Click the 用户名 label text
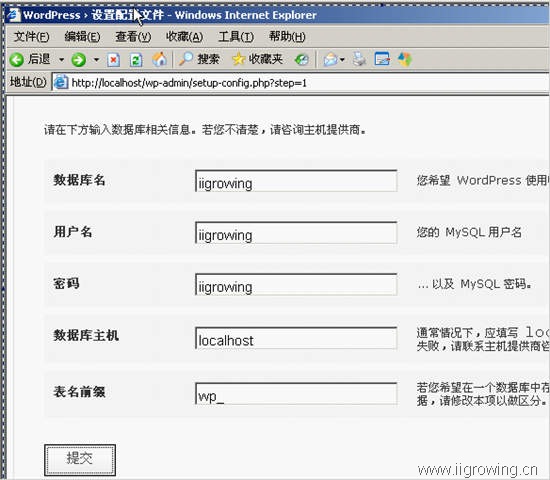Image resolution: width=550 pixels, height=480 pixels. pyautogui.click(x=73, y=232)
